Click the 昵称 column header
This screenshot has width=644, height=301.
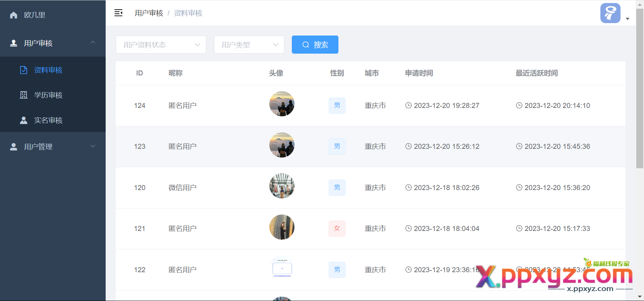pos(175,73)
